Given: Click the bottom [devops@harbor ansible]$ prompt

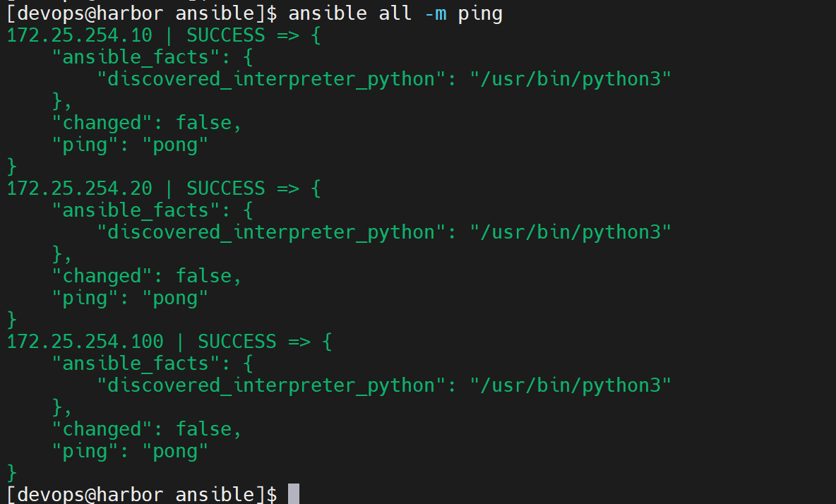Looking at the screenshot, I should coord(142,494).
